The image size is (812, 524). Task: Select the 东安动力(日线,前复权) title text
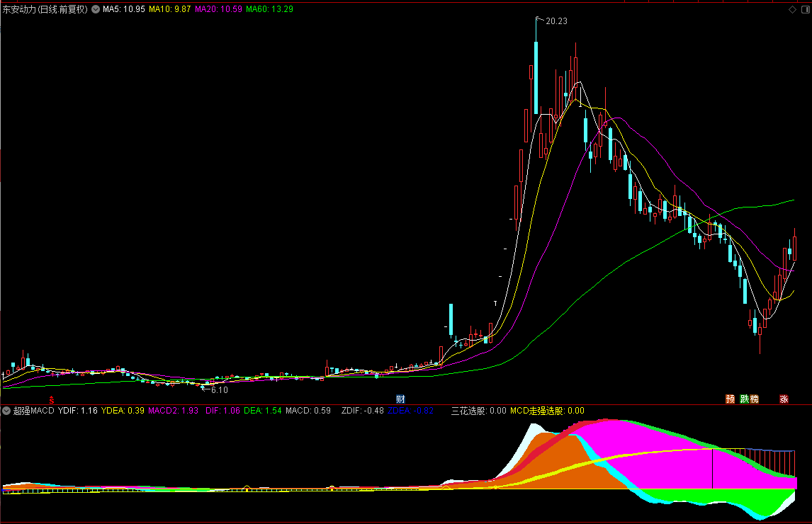point(45,9)
